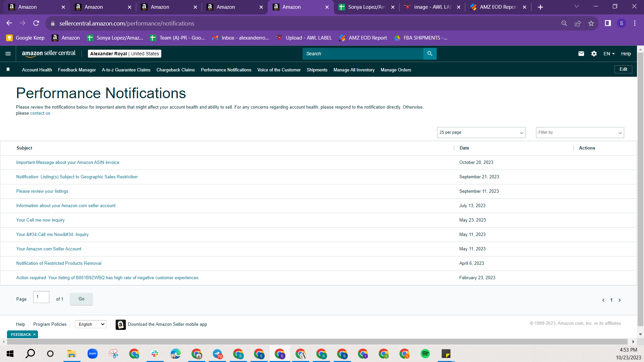644x362 pixels.
Task: Open File Explorer from the taskbar
Action: tap(72, 354)
